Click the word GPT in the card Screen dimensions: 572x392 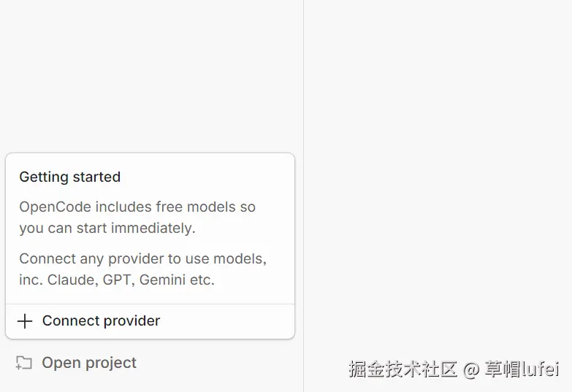click(117, 280)
